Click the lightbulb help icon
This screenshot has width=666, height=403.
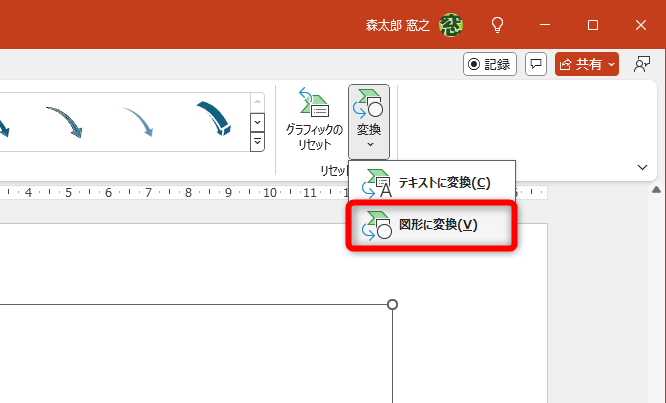click(x=497, y=25)
